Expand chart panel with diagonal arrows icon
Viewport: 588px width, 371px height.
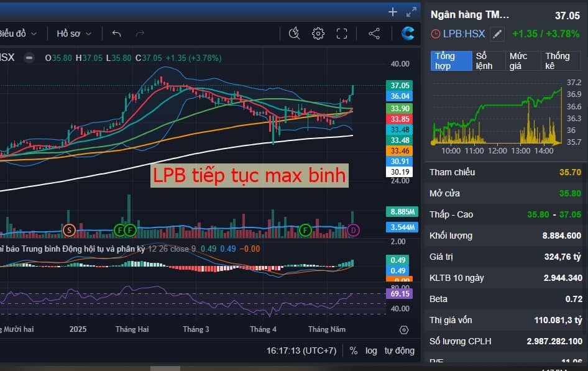coord(411,12)
